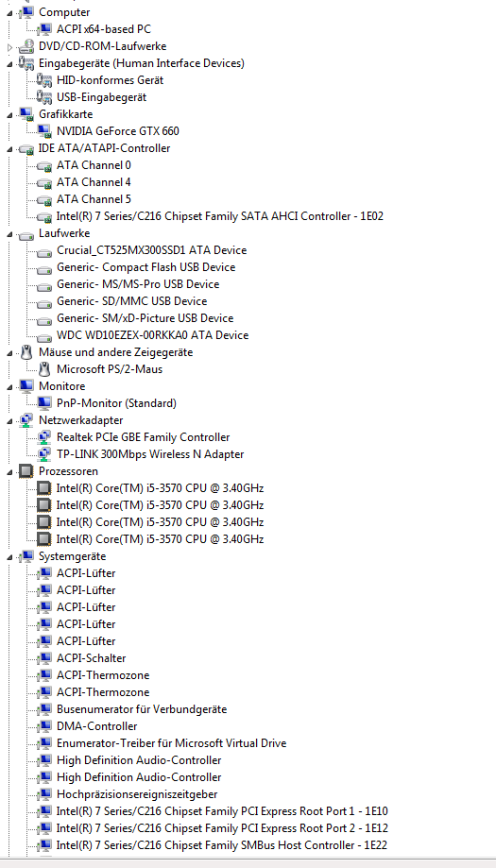The width and height of the screenshot is (496, 868).
Task: Select ATA Channel 5 entry
Action: coord(94,199)
